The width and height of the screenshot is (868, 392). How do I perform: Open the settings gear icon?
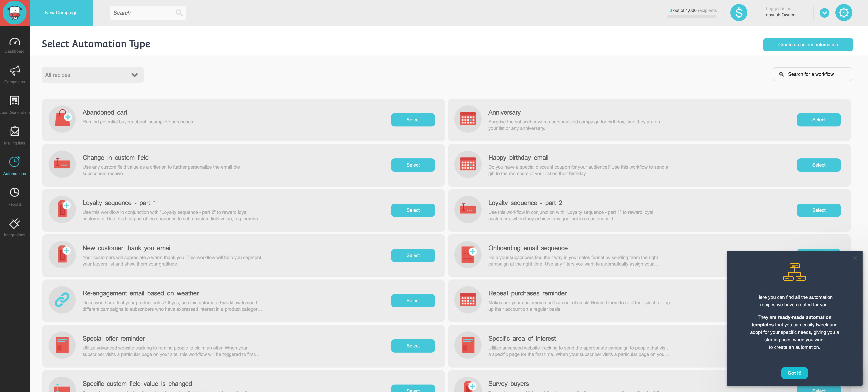coord(843,13)
